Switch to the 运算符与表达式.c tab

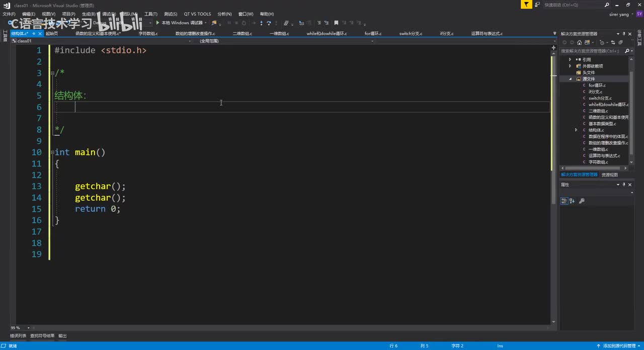487,34
